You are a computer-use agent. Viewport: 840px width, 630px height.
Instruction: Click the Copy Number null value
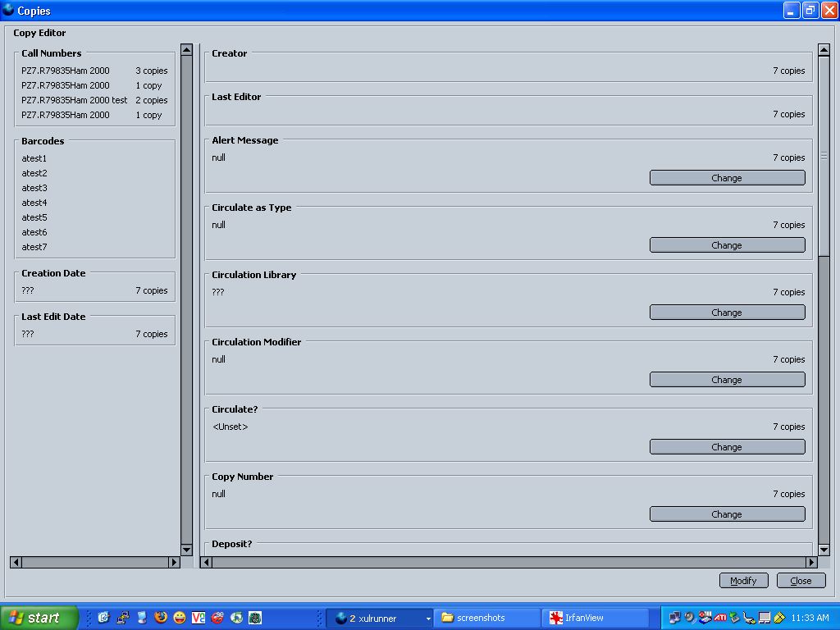[x=218, y=494]
